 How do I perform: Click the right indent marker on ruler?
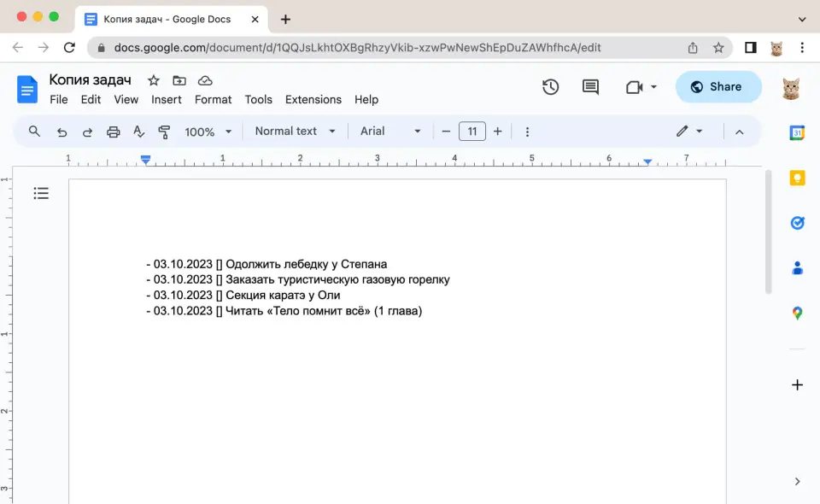pos(648,161)
